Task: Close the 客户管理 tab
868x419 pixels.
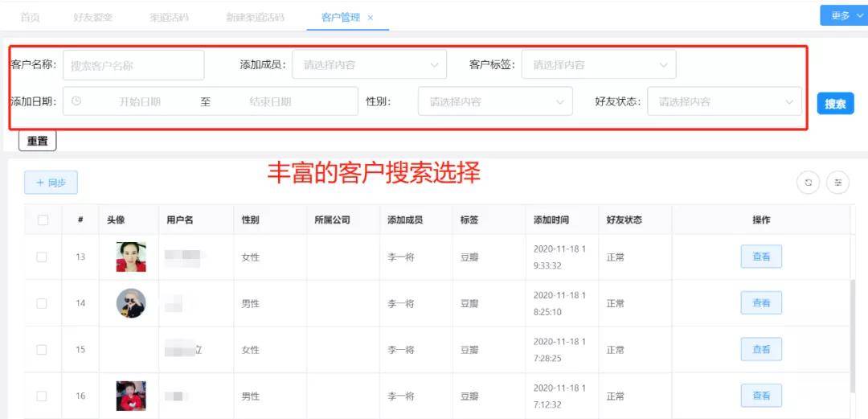Action: (371, 18)
